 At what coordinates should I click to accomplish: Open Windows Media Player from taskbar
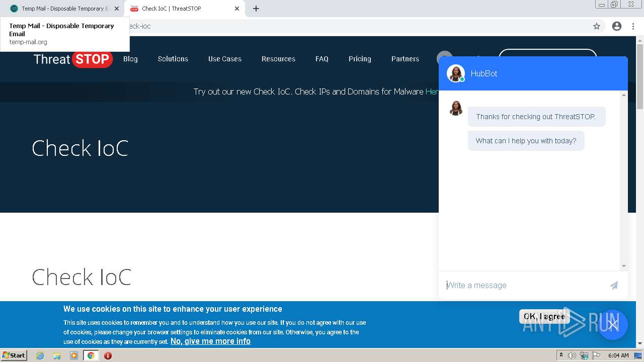tap(74, 355)
